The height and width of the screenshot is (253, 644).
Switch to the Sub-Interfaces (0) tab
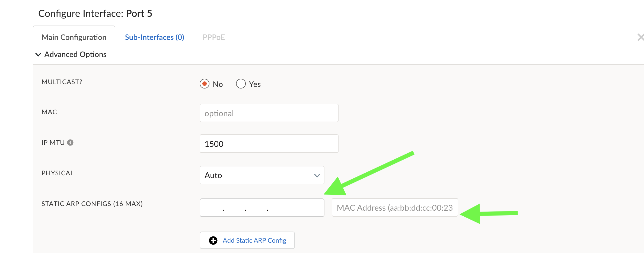click(x=154, y=37)
